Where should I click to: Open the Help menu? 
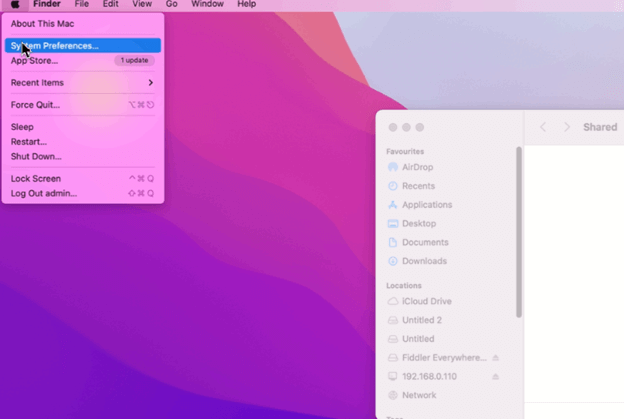[x=247, y=4]
